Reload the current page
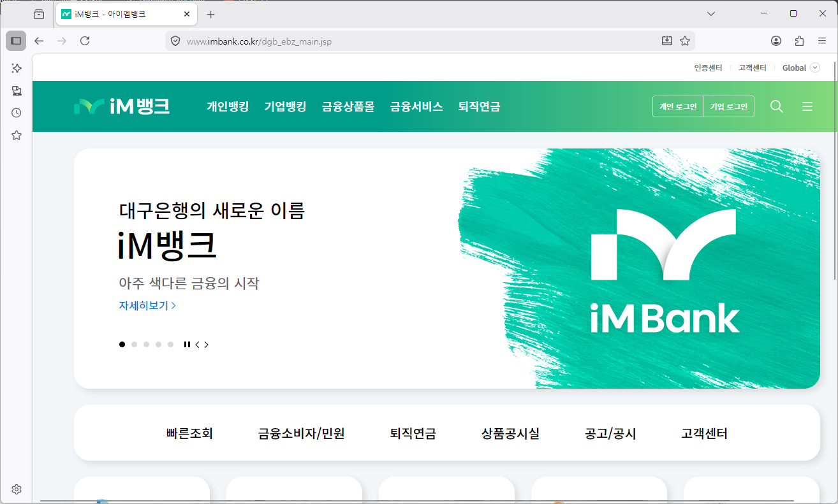 tap(85, 41)
